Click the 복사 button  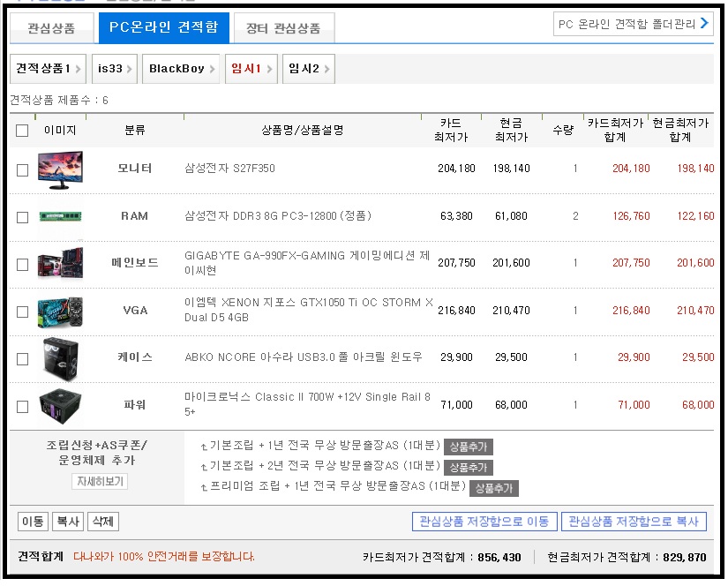(x=68, y=522)
